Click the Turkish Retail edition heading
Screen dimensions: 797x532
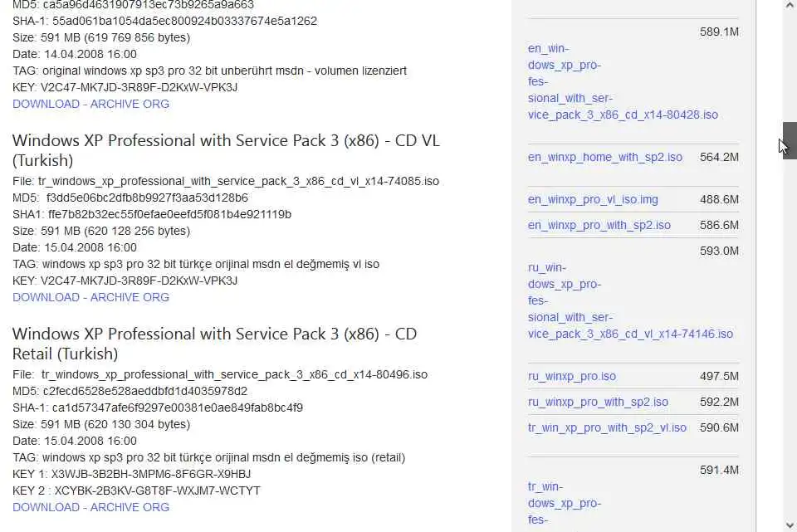tap(214, 344)
